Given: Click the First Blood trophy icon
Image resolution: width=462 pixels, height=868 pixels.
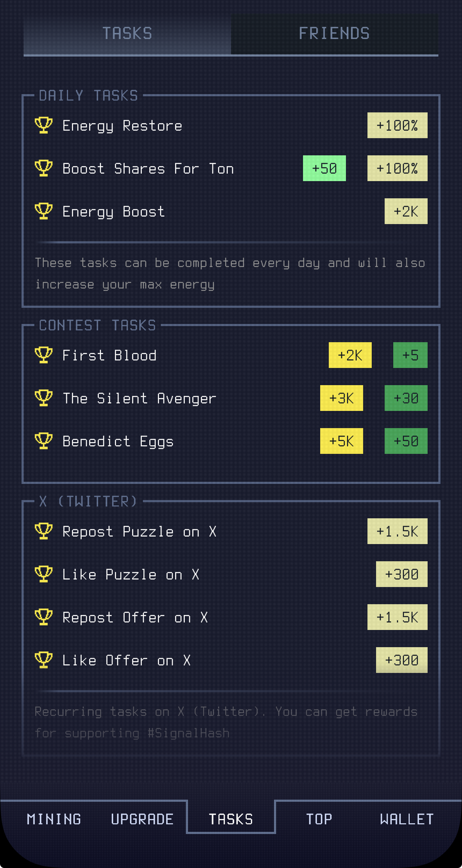Looking at the screenshot, I should (43, 355).
